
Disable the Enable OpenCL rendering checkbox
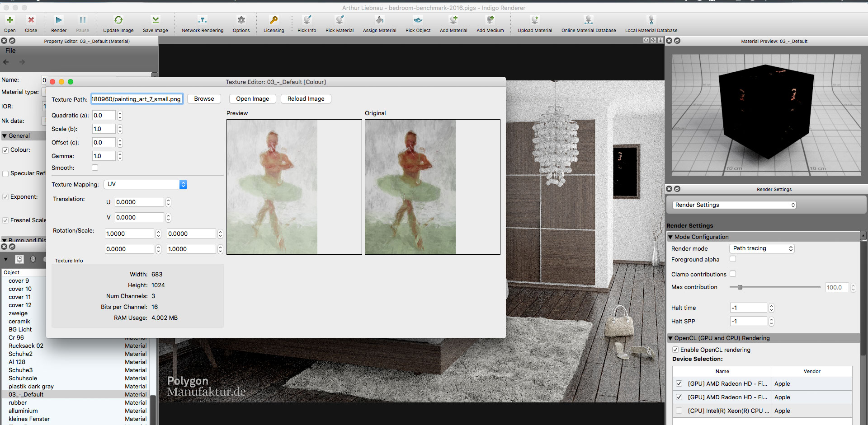click(x=675, y=350)
